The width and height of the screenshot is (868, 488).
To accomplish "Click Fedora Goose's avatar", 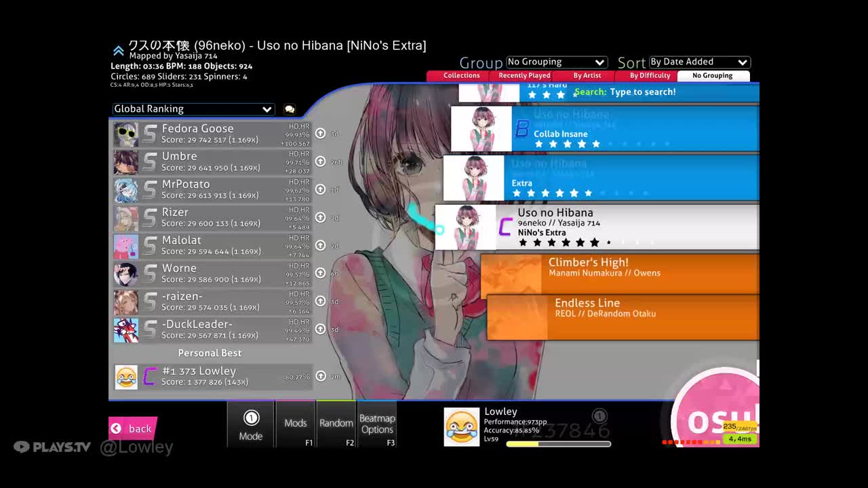I will (126, 134).
